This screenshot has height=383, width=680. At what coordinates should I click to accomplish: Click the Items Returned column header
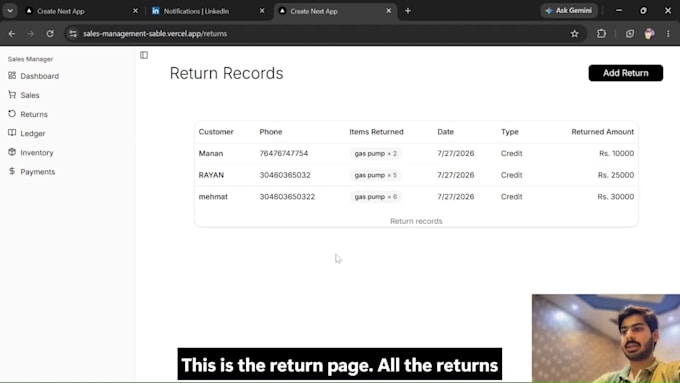coord(376,132)
